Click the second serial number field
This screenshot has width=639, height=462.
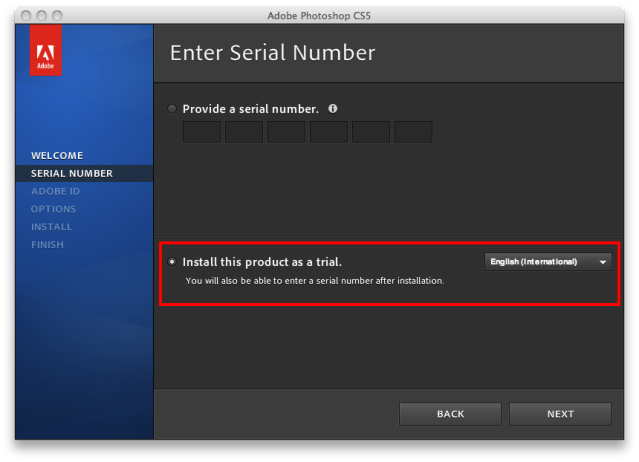pos(244,132)
